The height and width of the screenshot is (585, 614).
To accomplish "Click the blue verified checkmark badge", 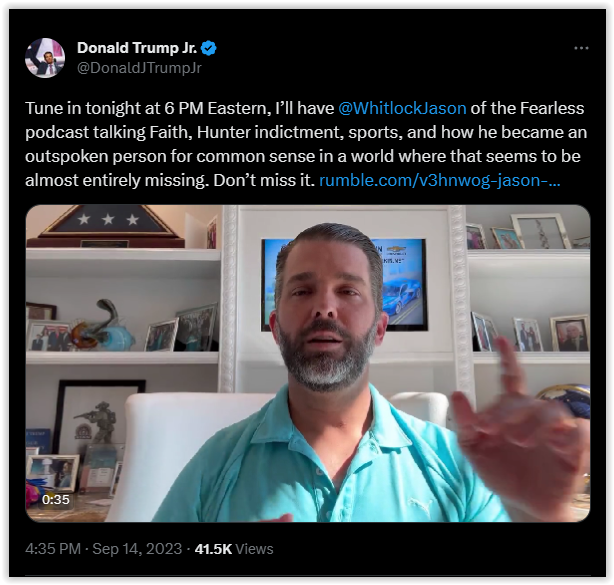I will [208, 48].
